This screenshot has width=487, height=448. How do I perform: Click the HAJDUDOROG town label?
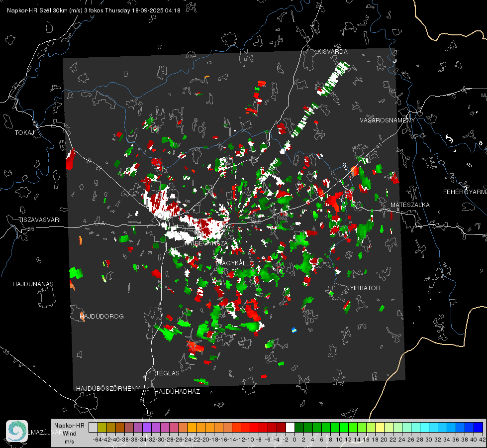[x=102, y=317]
